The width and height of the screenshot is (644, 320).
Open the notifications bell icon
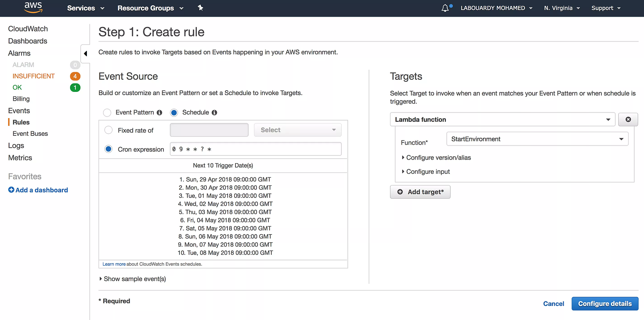(445, 8)
